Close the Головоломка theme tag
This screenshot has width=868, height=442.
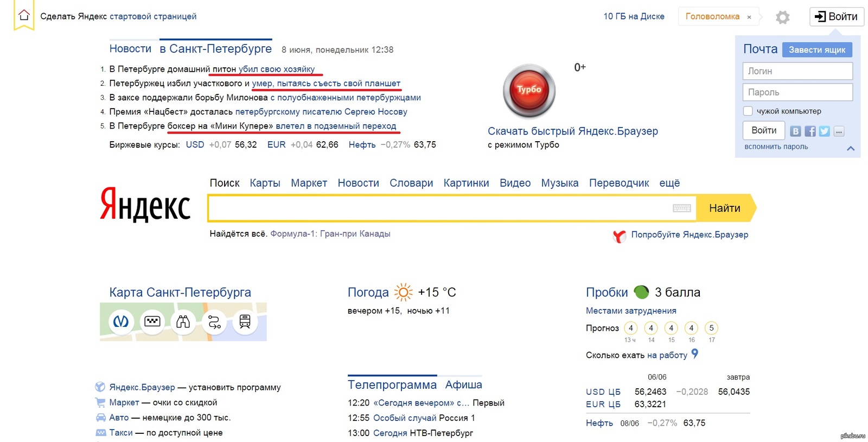pyautogui.click(x=749, y=17)
